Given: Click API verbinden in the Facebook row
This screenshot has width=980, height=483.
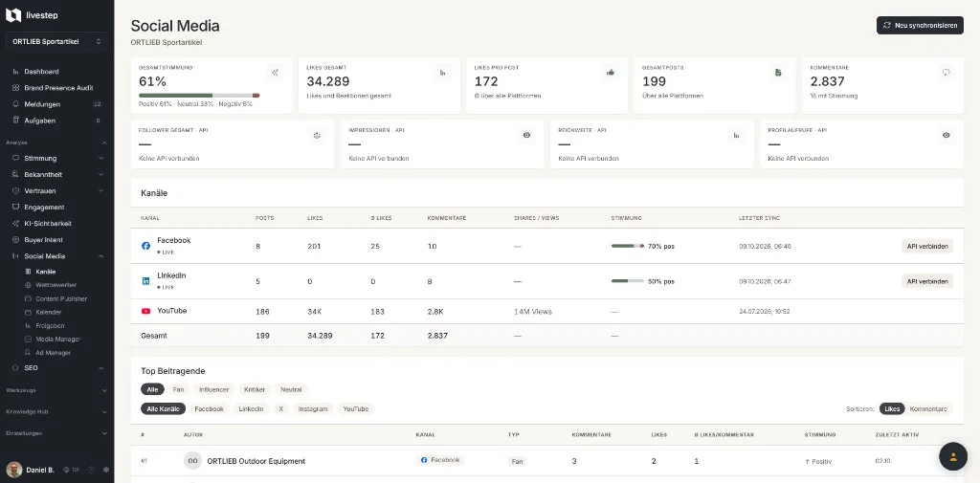Looking at the screenshot, I should [927, 246].
